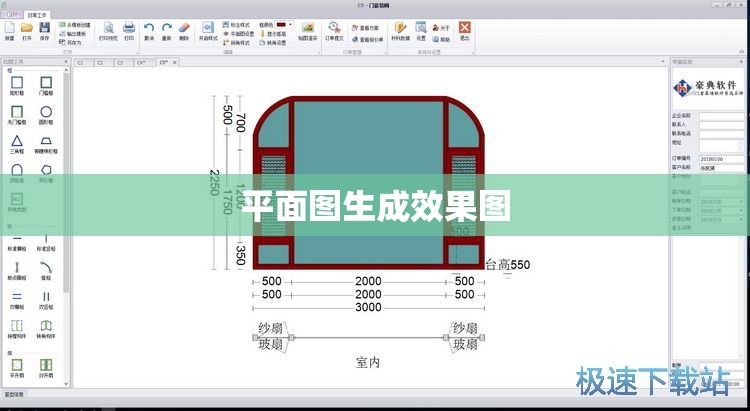Select the door/window frame tool beside rectangle
This screenshot has width=750, height=411.
(46, 86)
